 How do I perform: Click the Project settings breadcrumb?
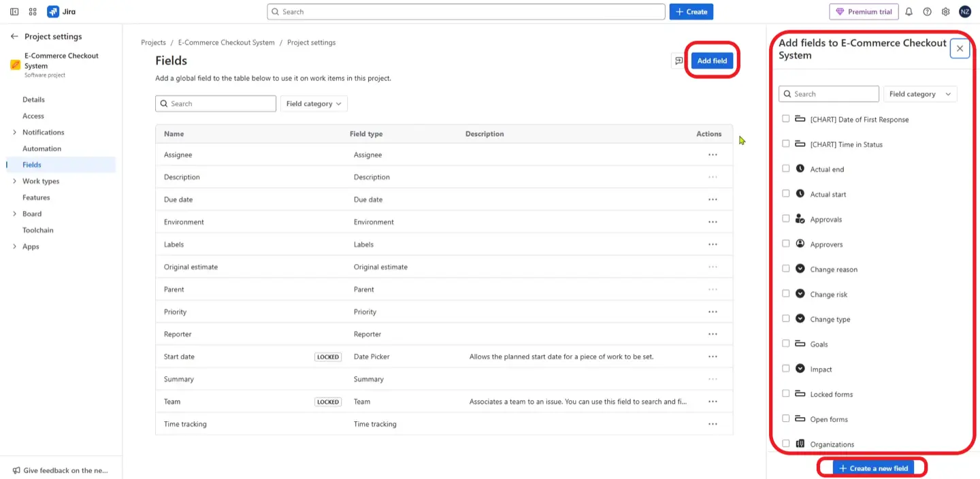point(311,42)
